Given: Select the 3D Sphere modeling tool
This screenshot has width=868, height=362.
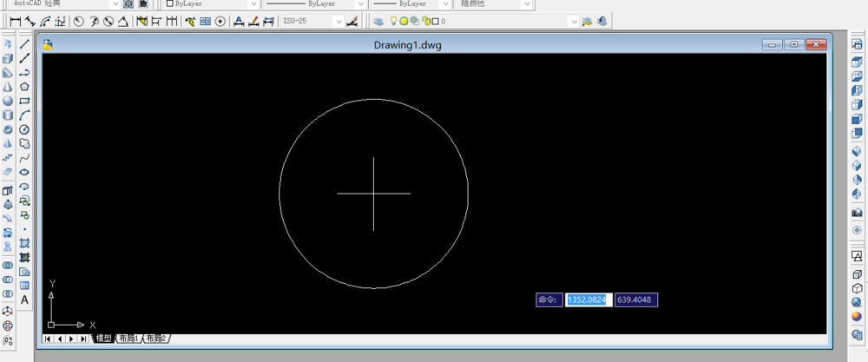Looking at the screenshot, I should click(8, 102).
